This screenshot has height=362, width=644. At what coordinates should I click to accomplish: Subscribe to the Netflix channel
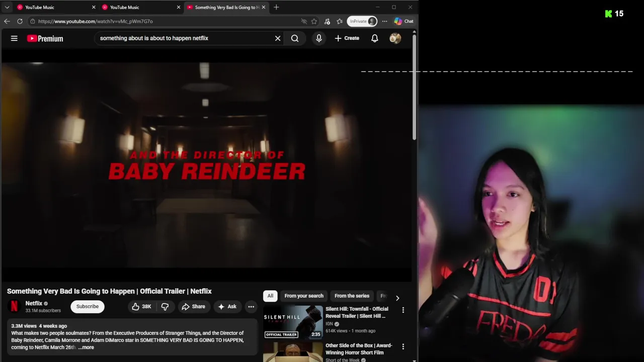click(x=88, y=306)
